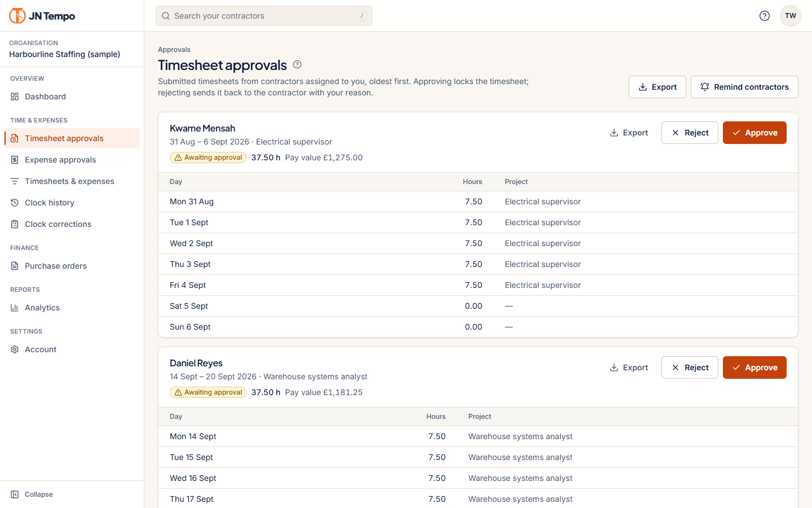Click the JN Tempo logo
The image size is (812, 508).
42,16
